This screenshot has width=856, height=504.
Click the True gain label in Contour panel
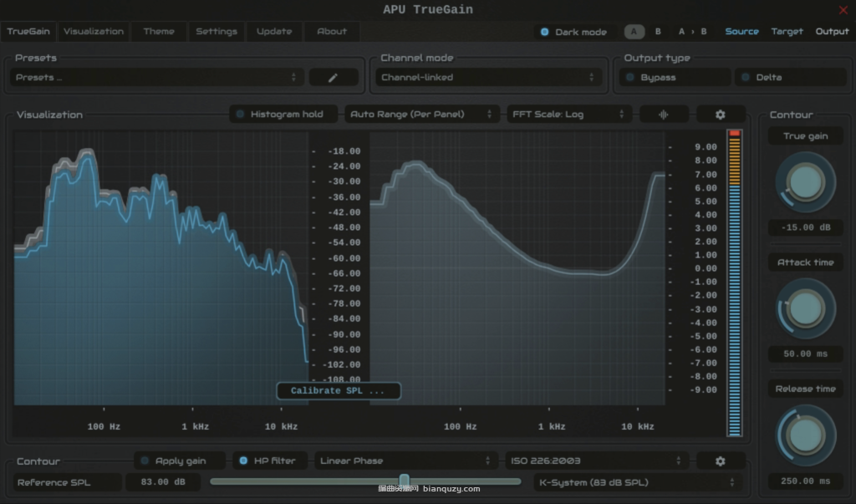[804, 135]
